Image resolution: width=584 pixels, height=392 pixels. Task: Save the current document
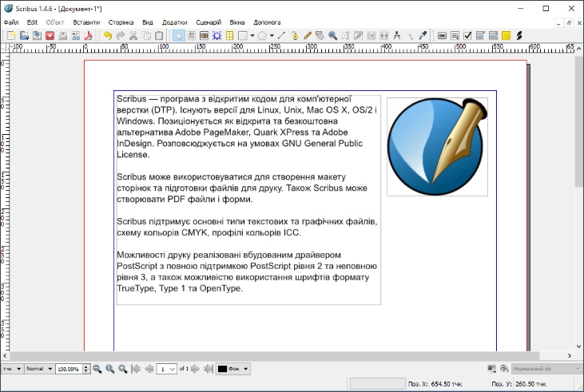click(37, 36)
